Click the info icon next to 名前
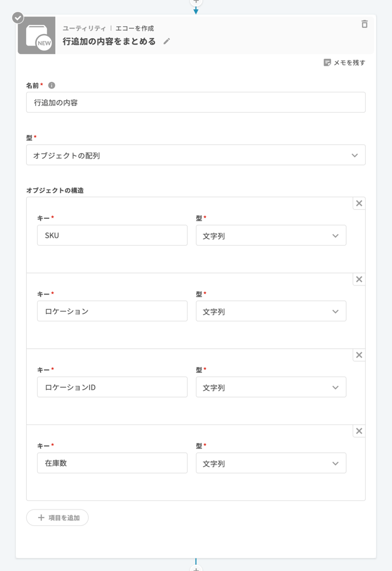This screenshot has height=571, width=392. [x=52, y=85]
